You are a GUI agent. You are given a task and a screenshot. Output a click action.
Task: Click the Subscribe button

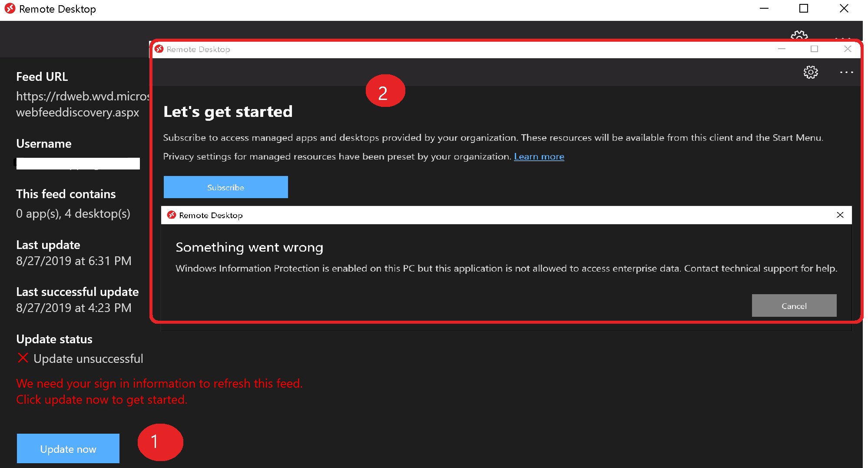(x=225, y=187)
